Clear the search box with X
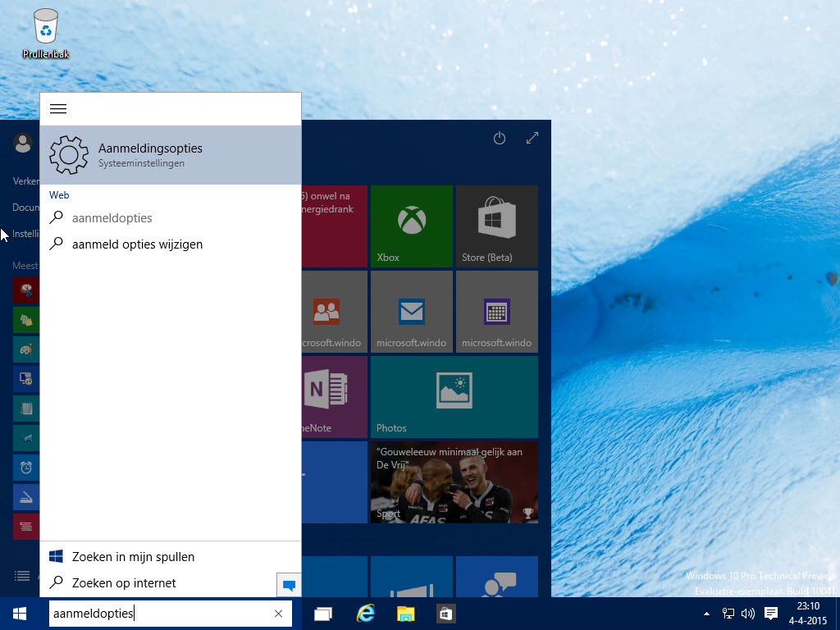 [279, 614]
